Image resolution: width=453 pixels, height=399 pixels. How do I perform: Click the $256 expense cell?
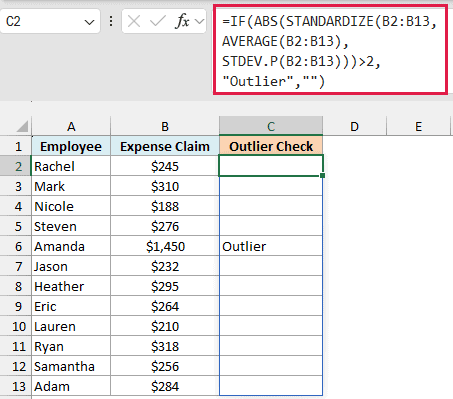pos(165,366)
